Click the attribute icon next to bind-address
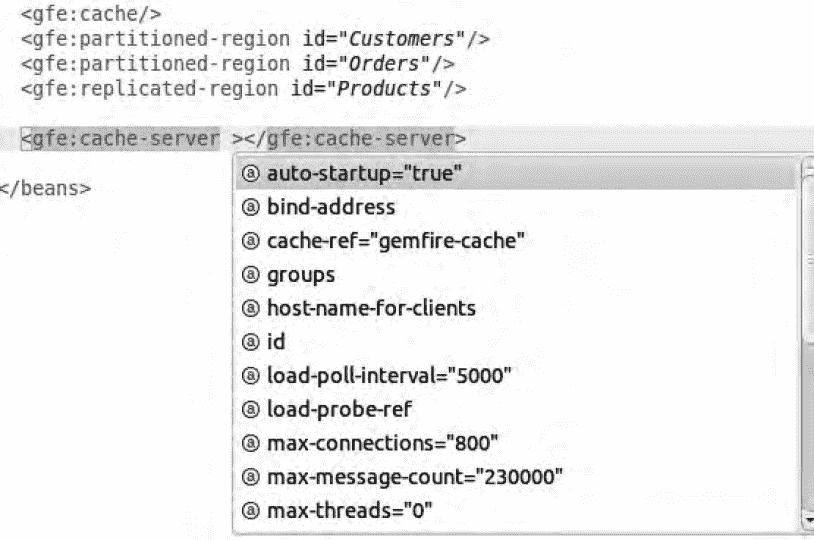 pyautogui.click(x=252, y=208)
